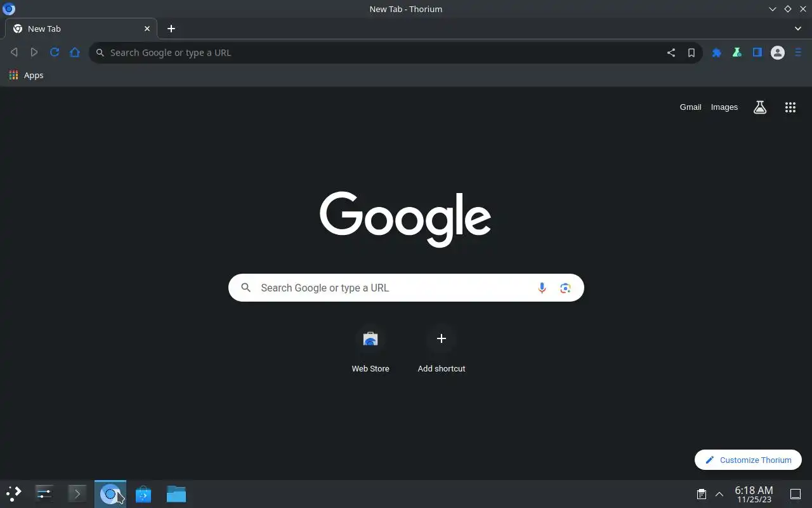The width and height of the screenshot is (812, 508).
Task: Search by image with Google Lens
Action: 565,288
